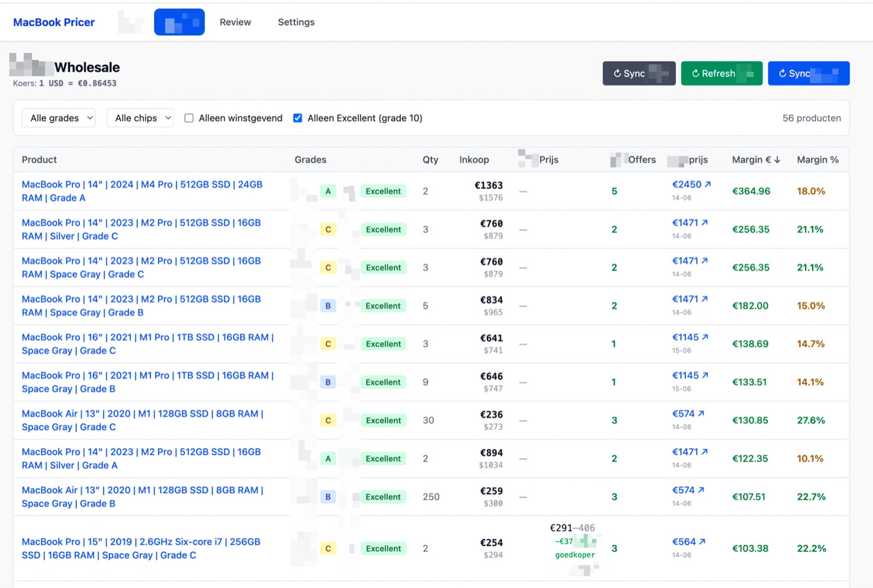Image resolution: width=873 pixels, height=588 pixels.
Task: Open €574 link in Air Grade C row
Action: (x=688, y=413)
